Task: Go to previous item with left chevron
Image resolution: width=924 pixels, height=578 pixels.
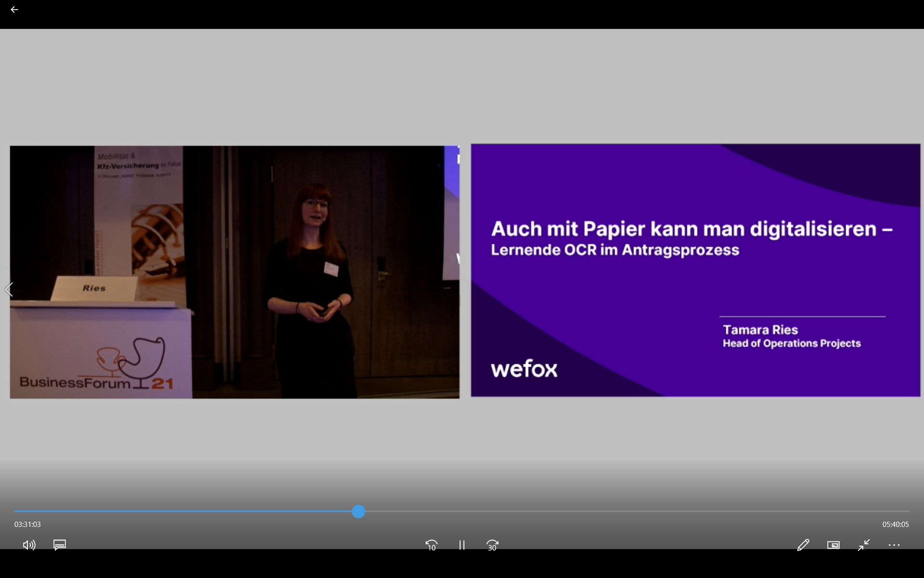Action: tap(9, 289)
